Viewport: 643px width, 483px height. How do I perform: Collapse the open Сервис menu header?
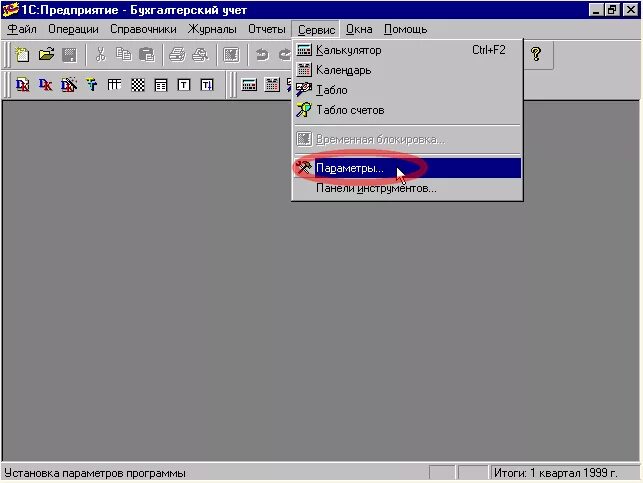point(316,30)
